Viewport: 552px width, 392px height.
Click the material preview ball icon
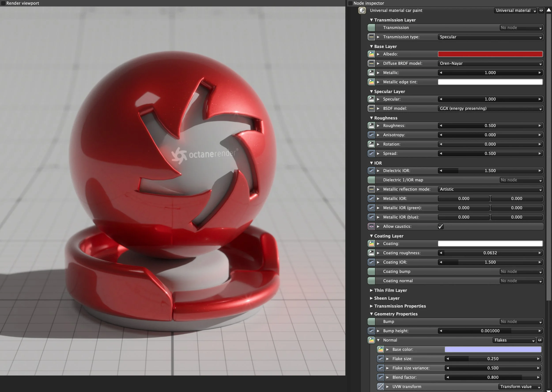[x=362, y=10]
